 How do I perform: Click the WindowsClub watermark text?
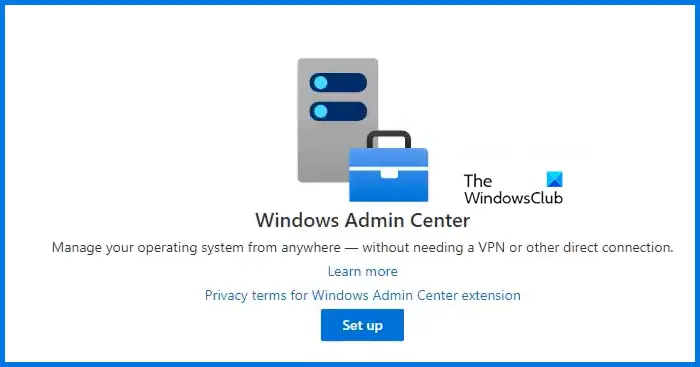(513, 197)
